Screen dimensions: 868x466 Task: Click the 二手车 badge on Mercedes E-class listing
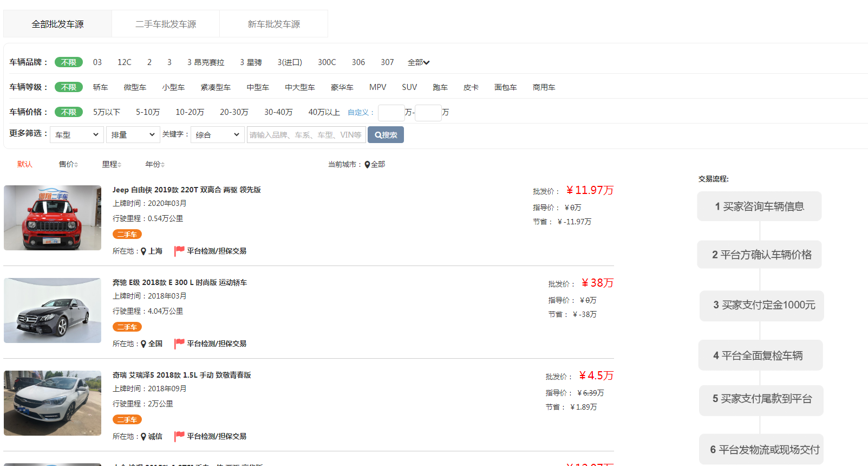[x=127, y=327]
